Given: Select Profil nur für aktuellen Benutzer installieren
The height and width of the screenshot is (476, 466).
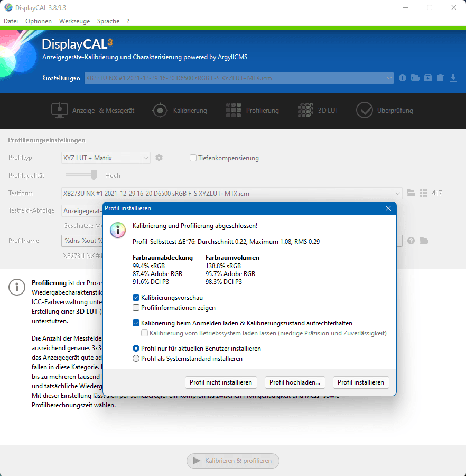Looking at the screenshot, I should click(x=136, y=349).
